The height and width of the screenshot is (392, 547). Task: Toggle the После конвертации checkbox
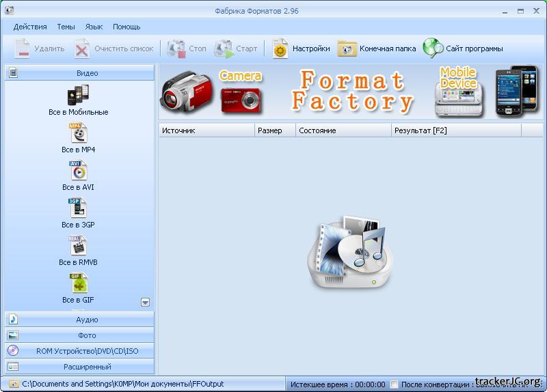[x=393, y=384]
